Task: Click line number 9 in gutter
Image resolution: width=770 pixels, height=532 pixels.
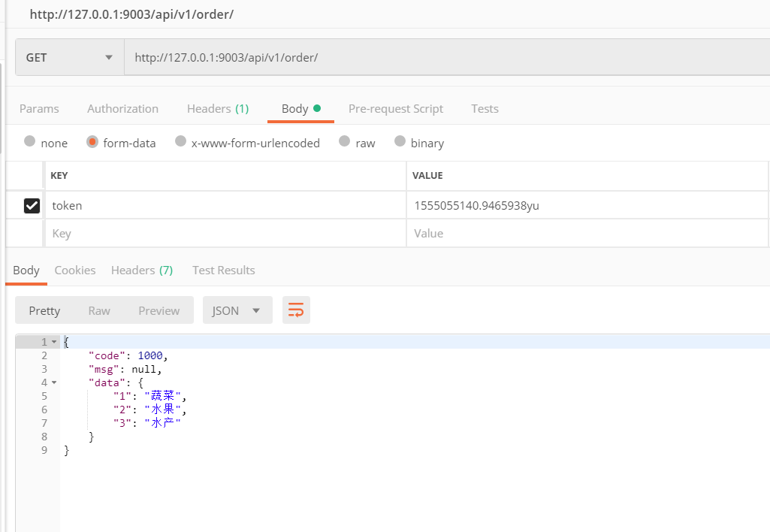Action: pos(44,450)
